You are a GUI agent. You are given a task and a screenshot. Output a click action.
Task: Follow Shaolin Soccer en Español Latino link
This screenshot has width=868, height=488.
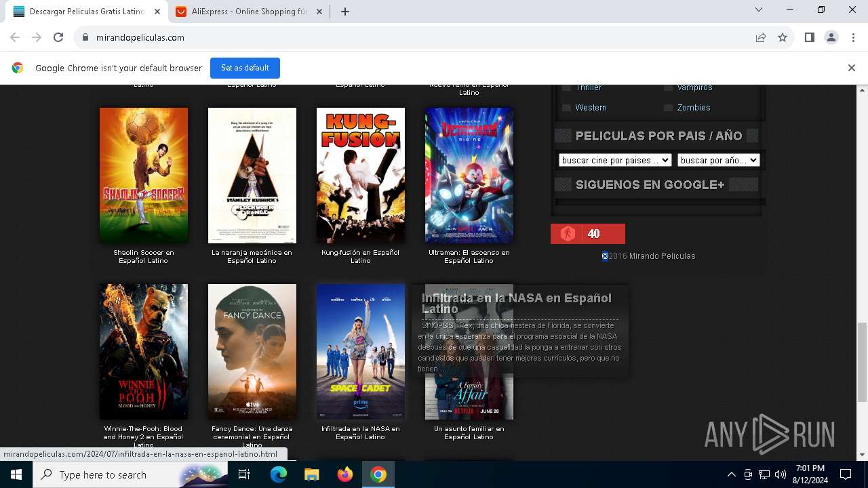tap(144, 256)
